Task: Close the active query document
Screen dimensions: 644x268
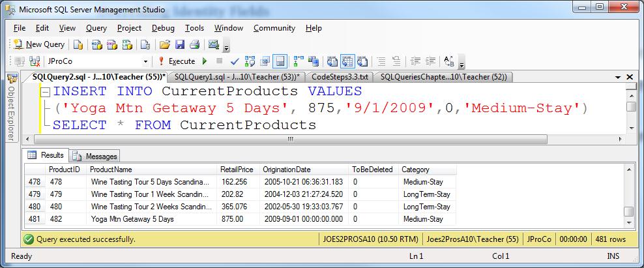Action: 629,77
